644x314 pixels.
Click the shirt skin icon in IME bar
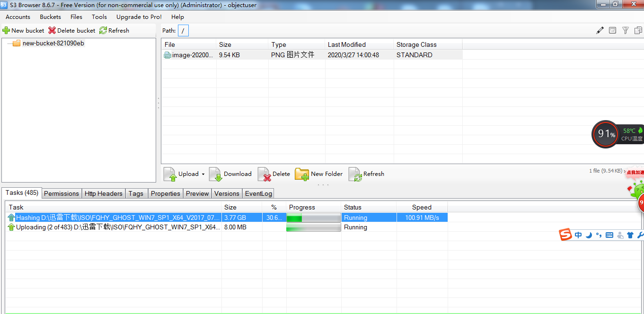click(630, 235)
